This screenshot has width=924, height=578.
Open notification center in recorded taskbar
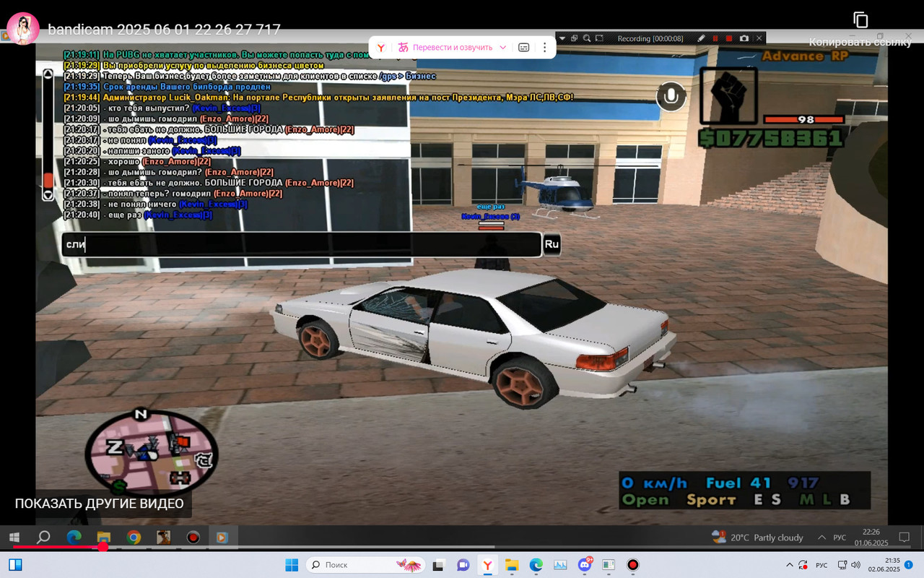tap(904, 538)
